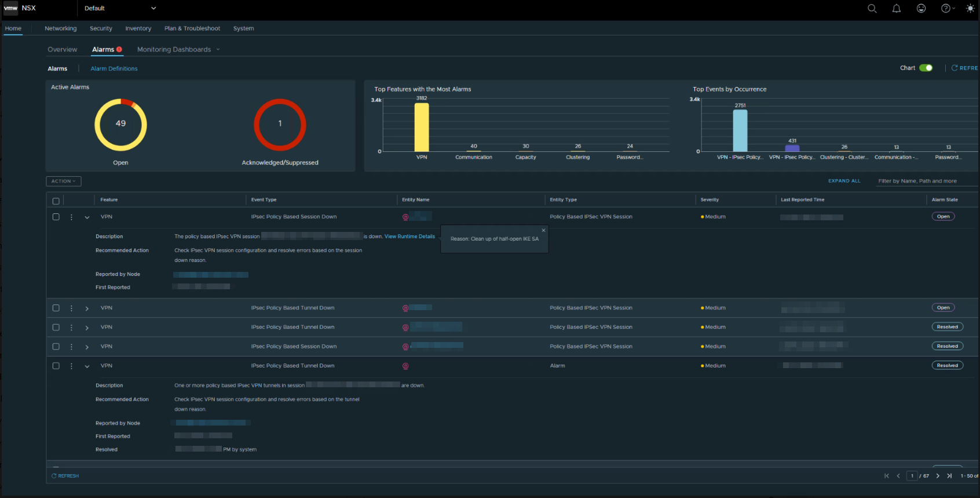980x498 pixels.
Task: Expand the Resolved Session Down alarm row
Action: [87, 347]
